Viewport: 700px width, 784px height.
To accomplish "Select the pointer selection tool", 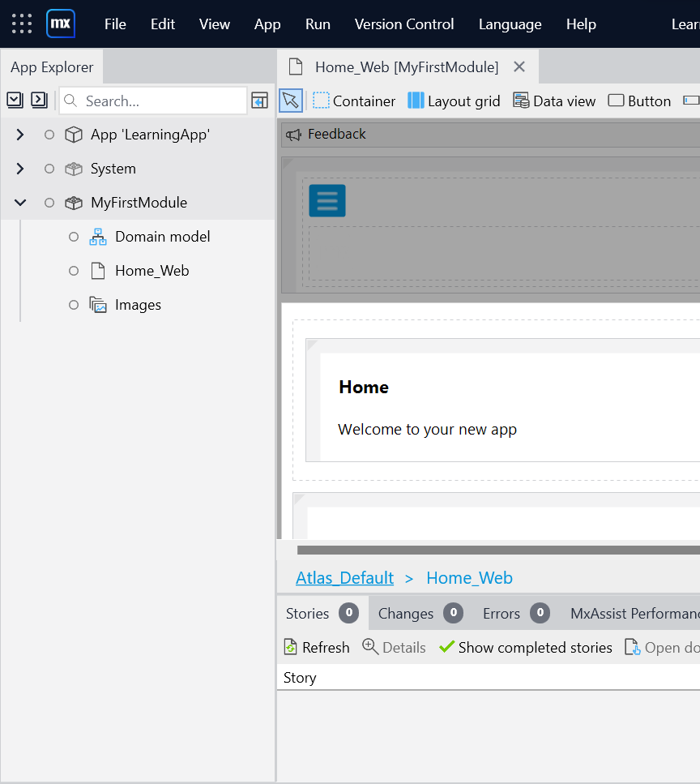I will 291,101.
